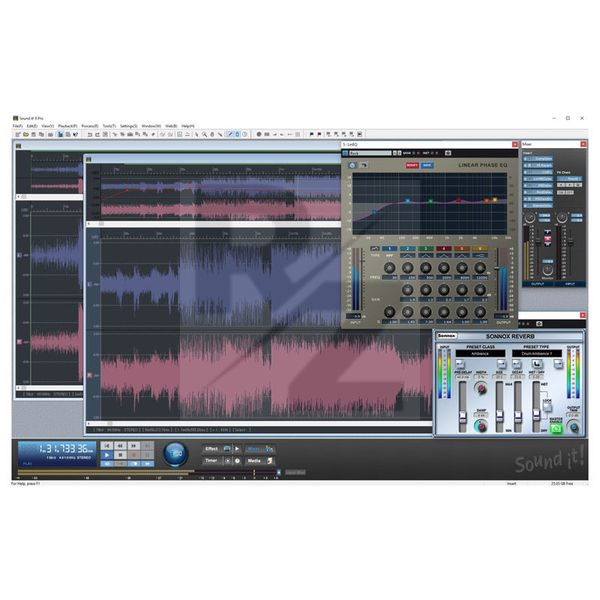Screen dimensions: 600x600
Task: Click the Monitor knob in the Mixer window
Action: pyautogui.click(x=547, y=270)
